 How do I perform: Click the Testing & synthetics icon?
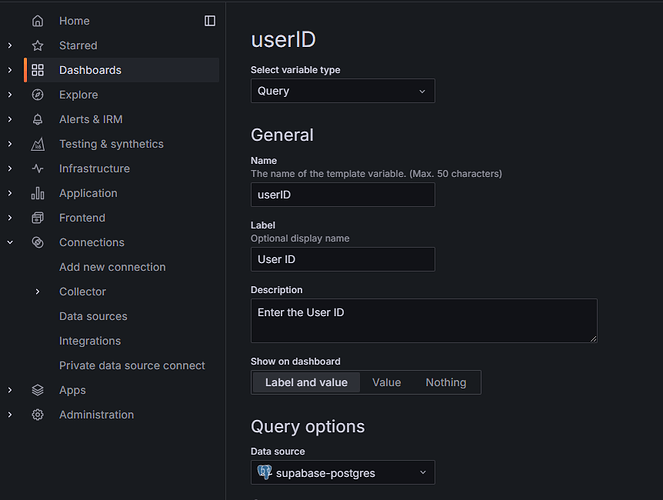[x=38, y=144]
